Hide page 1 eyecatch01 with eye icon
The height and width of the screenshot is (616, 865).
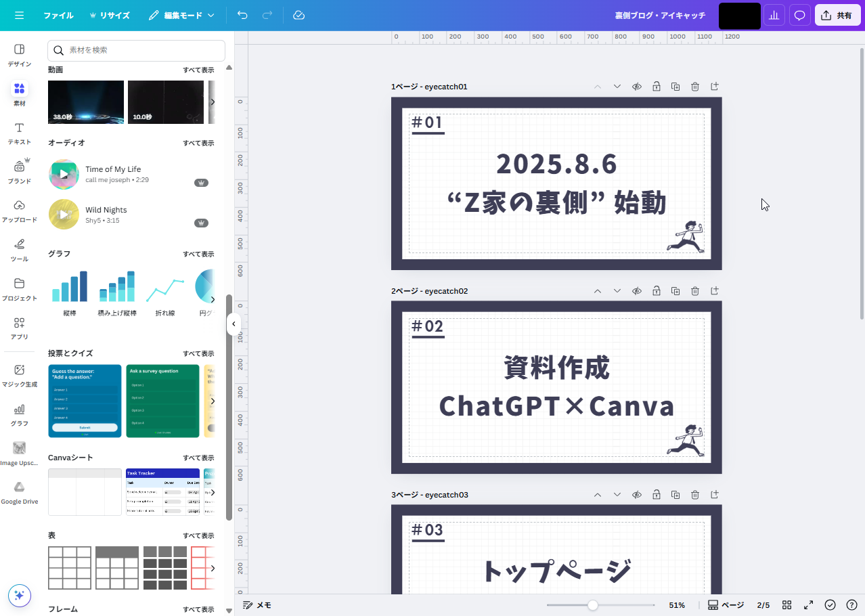point(636,87)
